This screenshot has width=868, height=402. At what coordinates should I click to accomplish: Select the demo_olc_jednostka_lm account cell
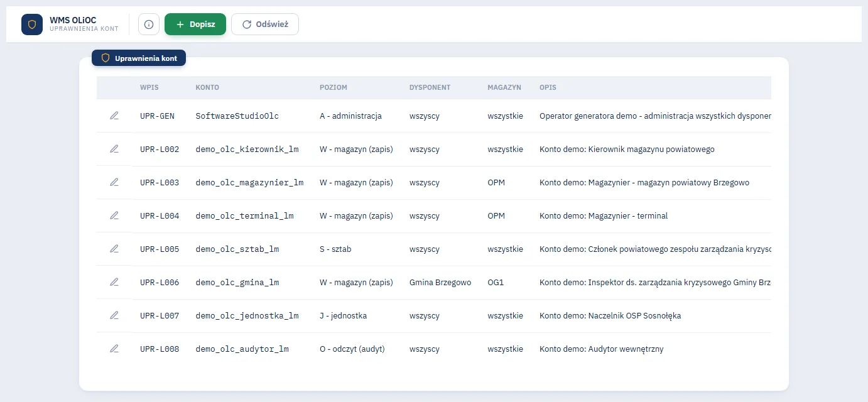tap(247, 316)
